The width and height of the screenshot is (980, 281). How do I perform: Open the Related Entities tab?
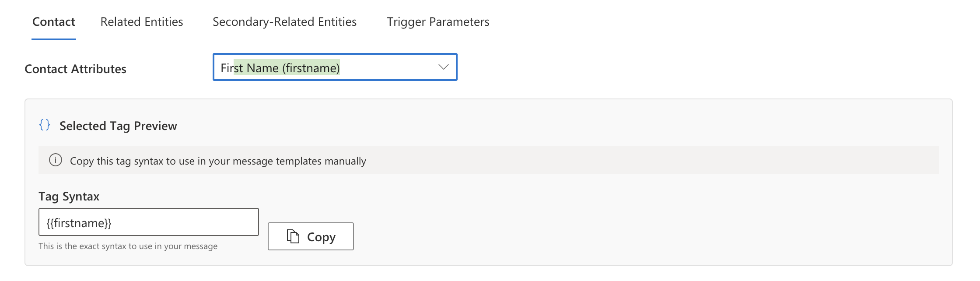pos(142,22)
